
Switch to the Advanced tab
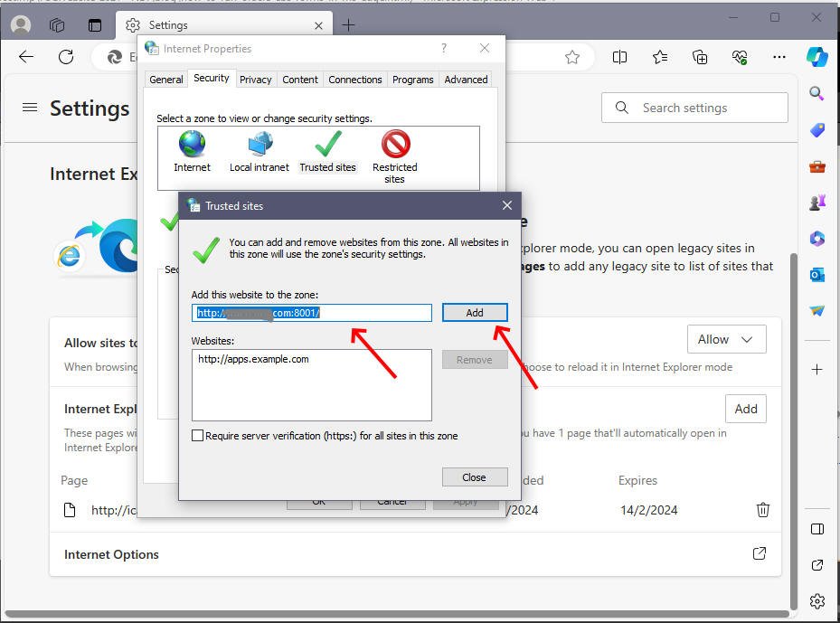tap(466, 80)
